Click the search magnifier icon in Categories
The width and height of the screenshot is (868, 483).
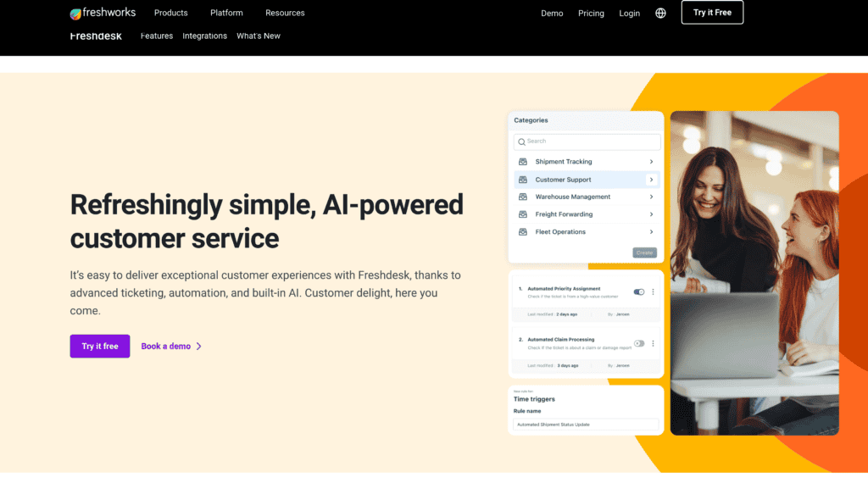click(521, 142)
